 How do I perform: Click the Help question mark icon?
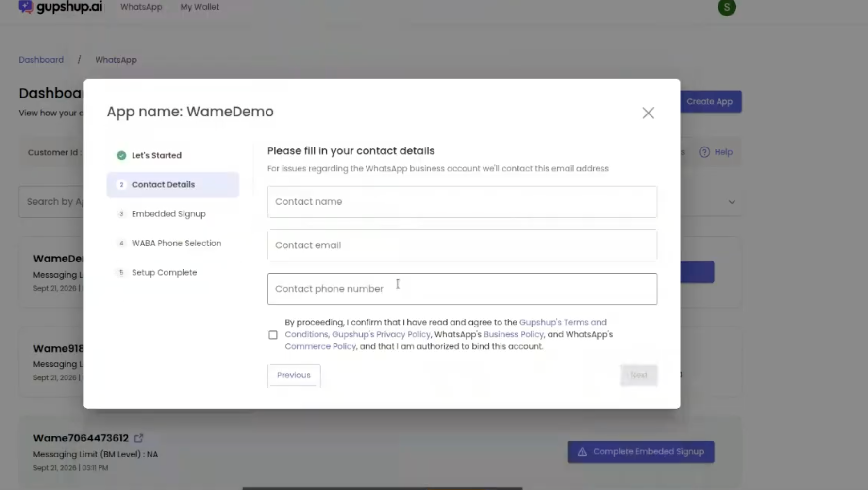(704, 152)
